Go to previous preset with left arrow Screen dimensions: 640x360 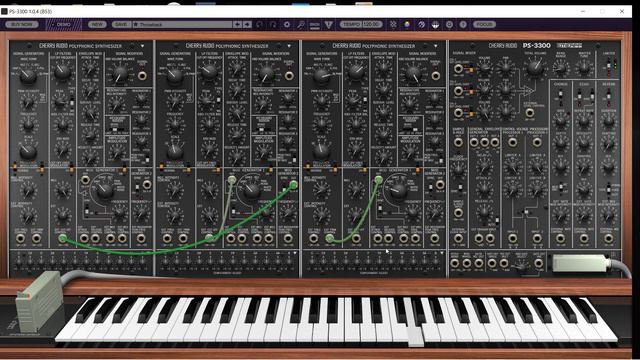click(x=237, y=24)
